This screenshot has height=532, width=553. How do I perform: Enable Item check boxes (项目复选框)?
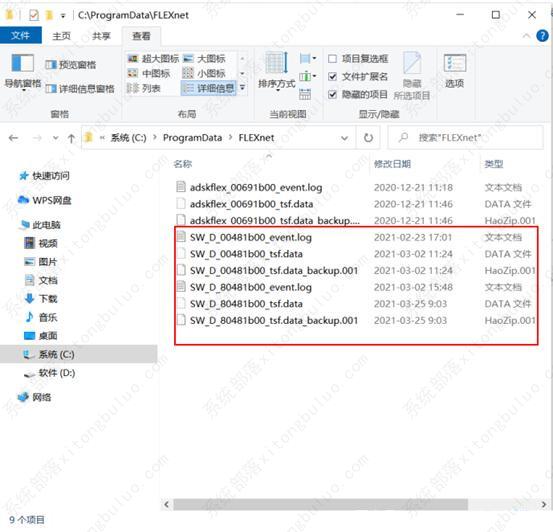[358, 59]
